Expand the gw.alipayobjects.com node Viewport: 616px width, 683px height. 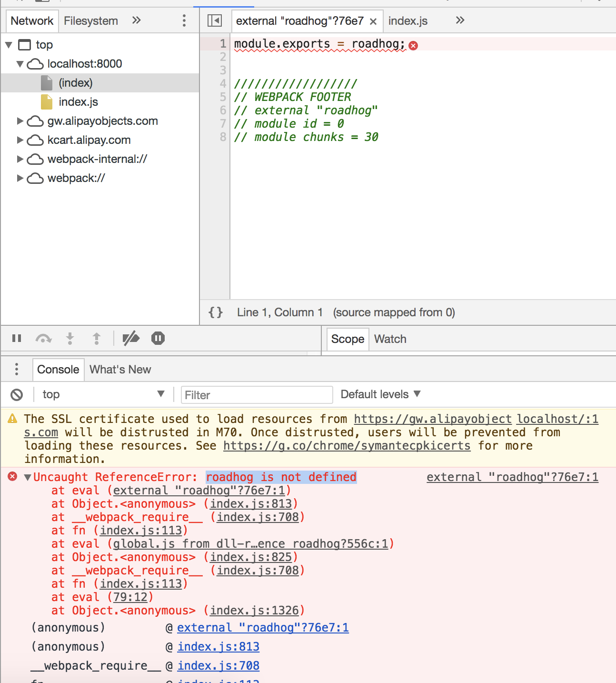coord(20,121)
